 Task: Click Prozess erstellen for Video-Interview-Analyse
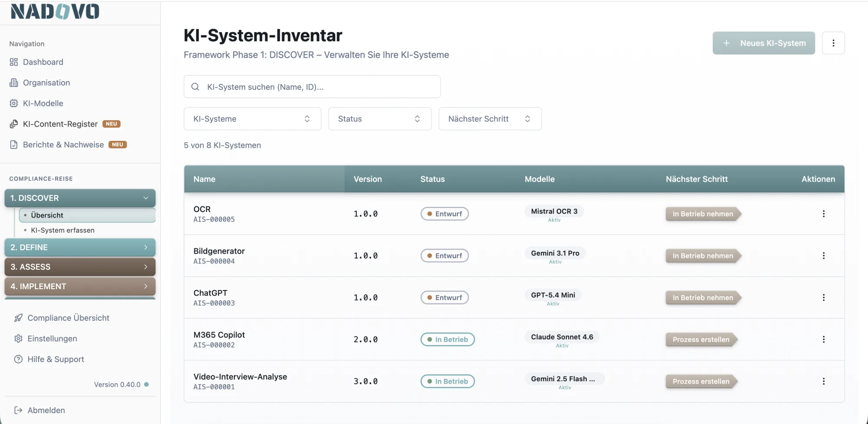click(x=701, y=382)
